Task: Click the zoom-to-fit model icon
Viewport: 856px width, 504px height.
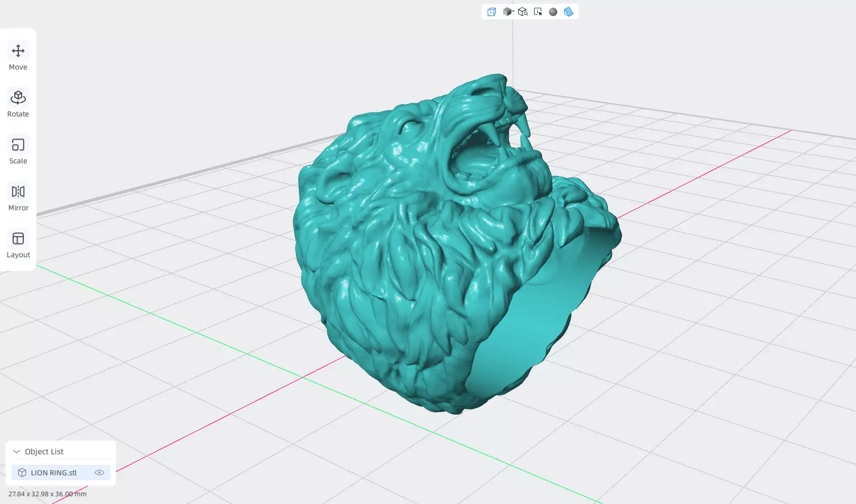Action: coord(523,12)
